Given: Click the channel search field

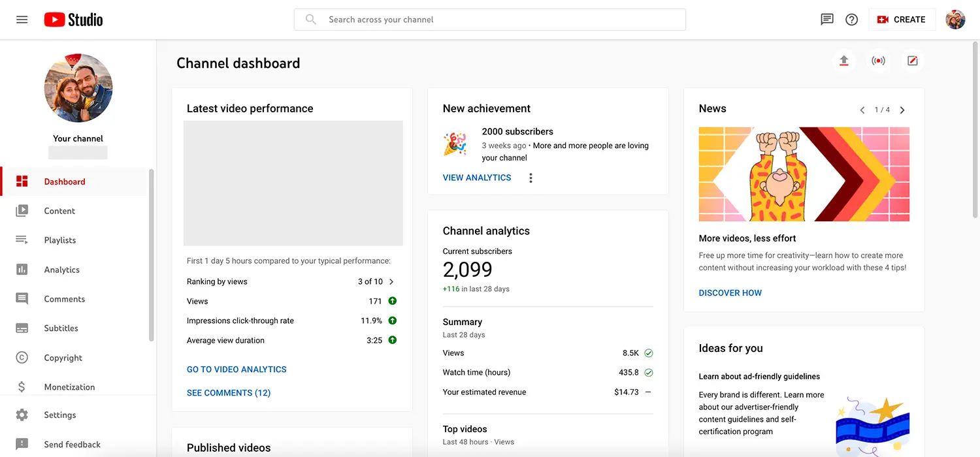Looking at the screenshot, I should click(x=490, y=19).
